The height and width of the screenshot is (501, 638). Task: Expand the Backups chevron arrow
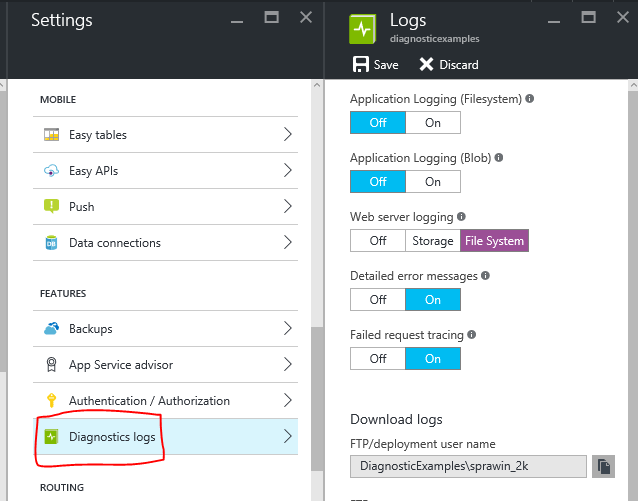point(287,329)
